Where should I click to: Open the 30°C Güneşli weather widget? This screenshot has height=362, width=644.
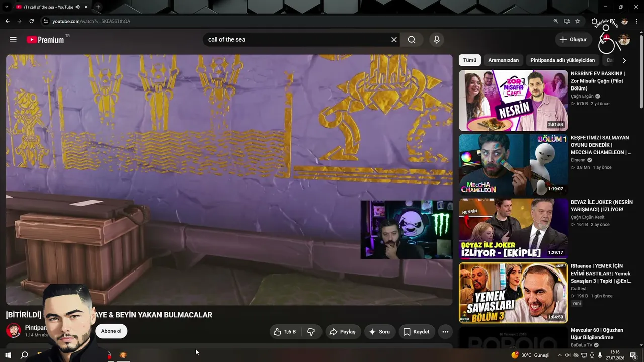click(x=531, y=355)
